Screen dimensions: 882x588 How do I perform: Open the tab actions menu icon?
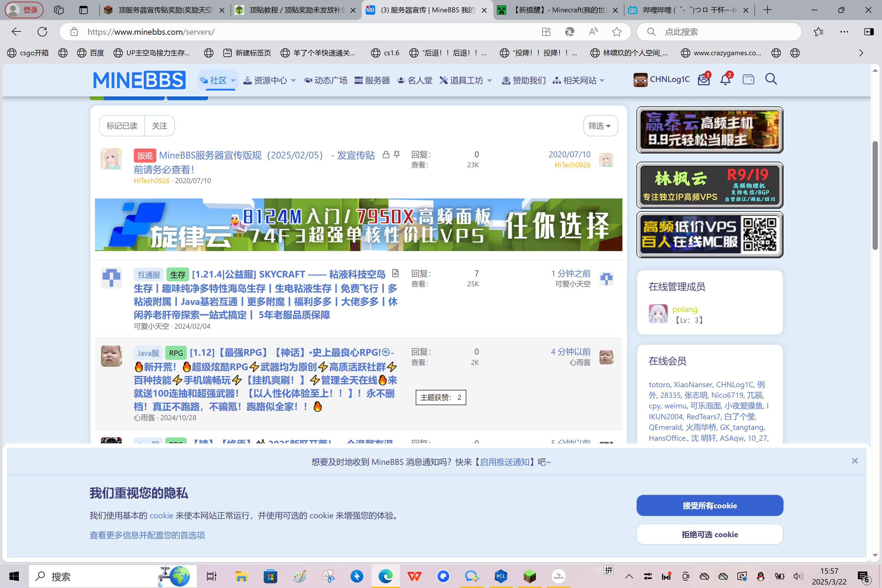[83, 10]
